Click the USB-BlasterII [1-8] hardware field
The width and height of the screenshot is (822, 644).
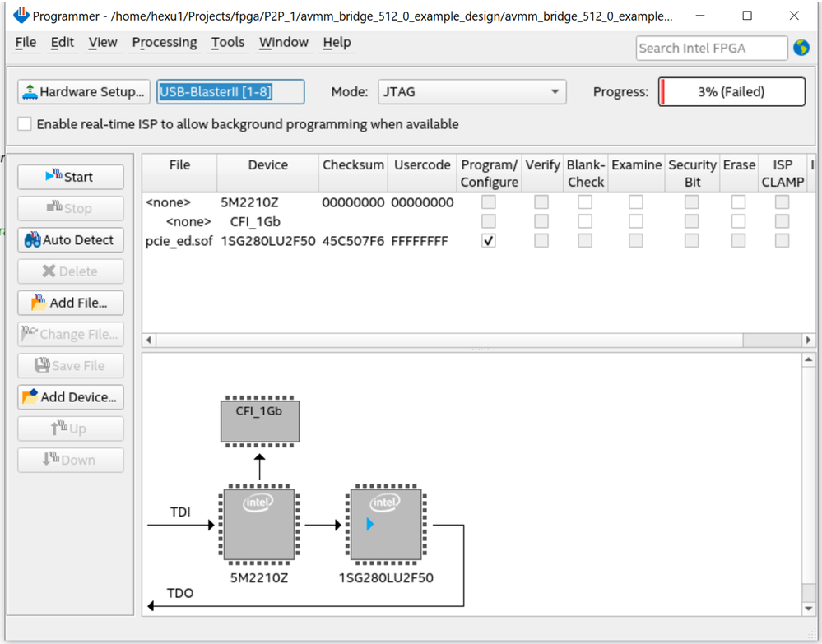(230, 91)
